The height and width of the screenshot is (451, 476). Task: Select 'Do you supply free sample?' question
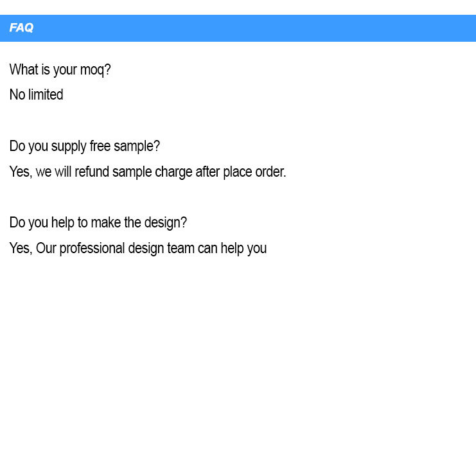(x=85, y=146)
